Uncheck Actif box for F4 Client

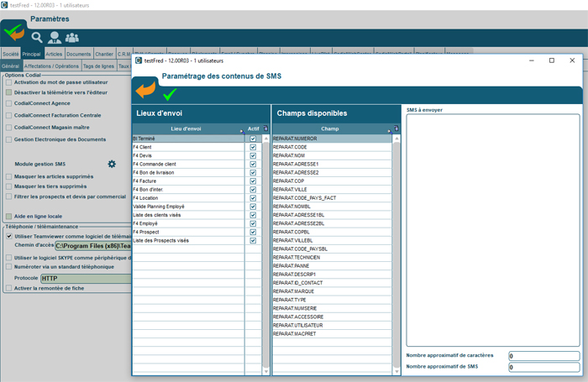click(253, 147)
